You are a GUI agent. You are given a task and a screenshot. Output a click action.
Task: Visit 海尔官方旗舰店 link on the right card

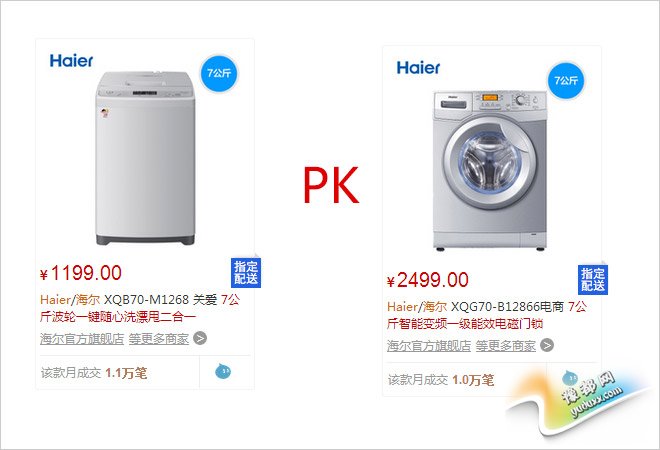tap(429, 346)
